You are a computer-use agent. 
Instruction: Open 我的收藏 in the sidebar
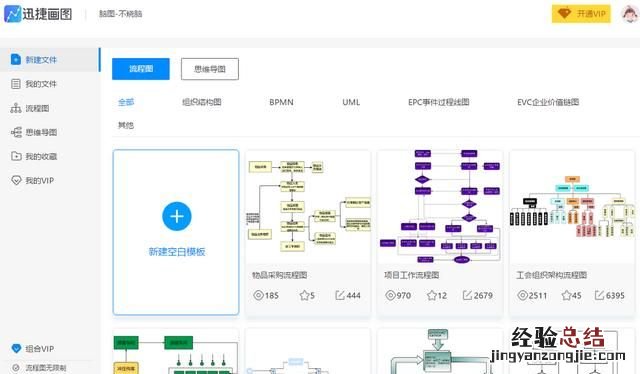pyautogui.click(x=50, y=156)
